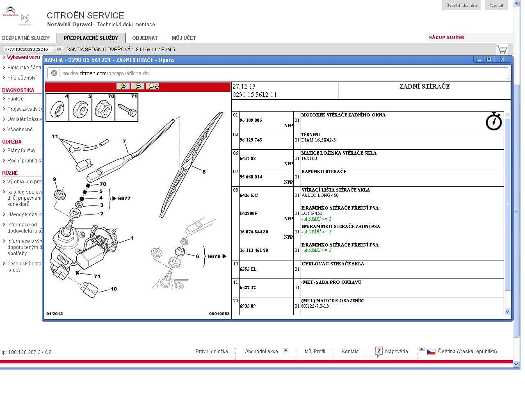This screenshot has height=420, width=525.
Task: Expand Elektrické části sidebar item
Action: [x=24, y=68]
